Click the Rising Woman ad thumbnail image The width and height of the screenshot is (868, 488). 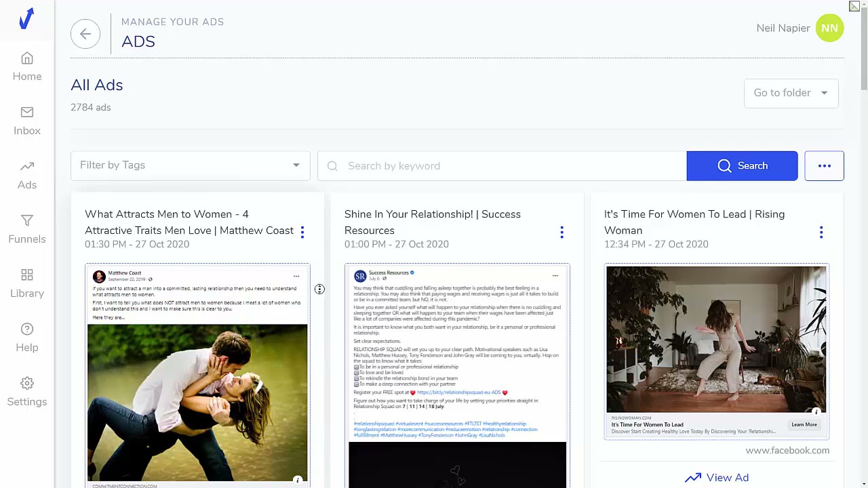pos(716,339)
